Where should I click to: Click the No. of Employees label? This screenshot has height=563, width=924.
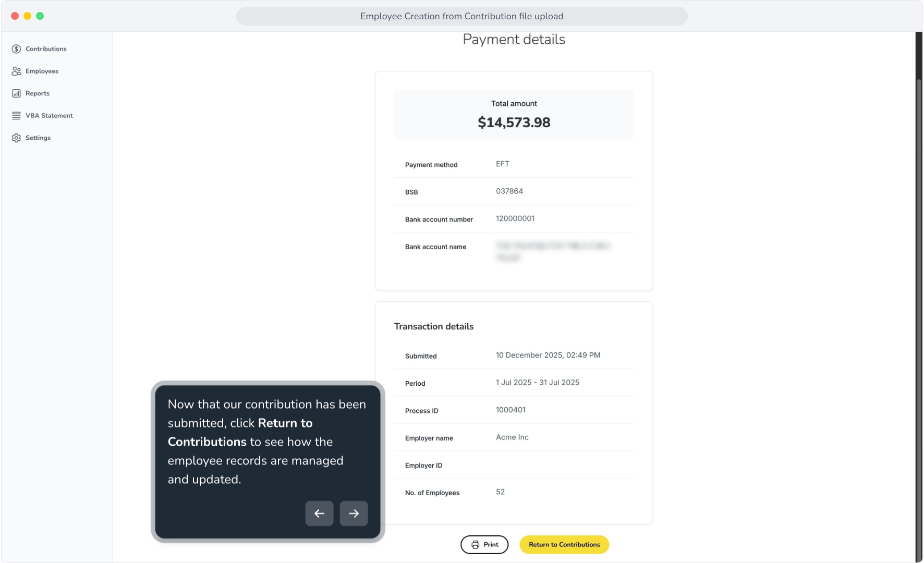(432, 493)
